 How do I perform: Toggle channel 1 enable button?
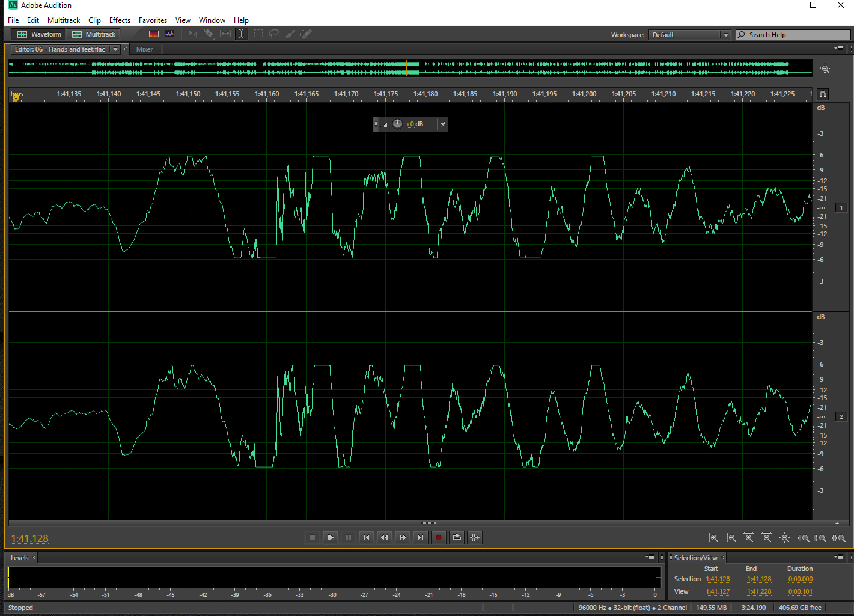841,207
